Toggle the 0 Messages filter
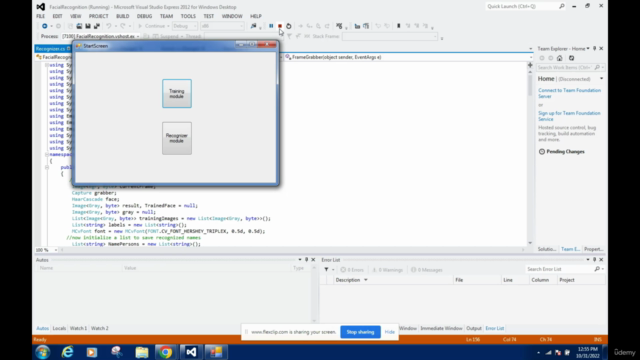The image size is (640, 360). coord(427,270)
